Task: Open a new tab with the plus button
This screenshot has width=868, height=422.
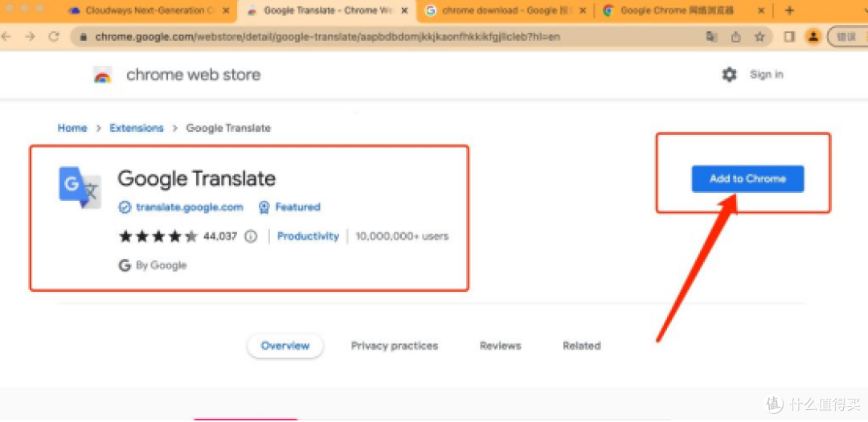Action: [x=789, y=10]
